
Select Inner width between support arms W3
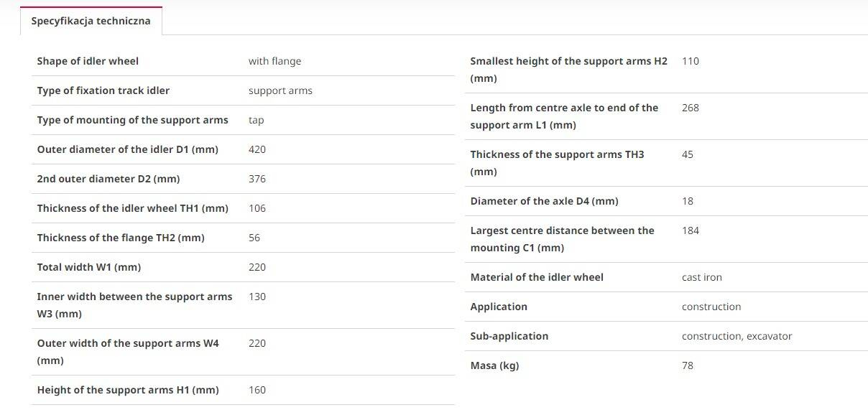coord(135,305)
